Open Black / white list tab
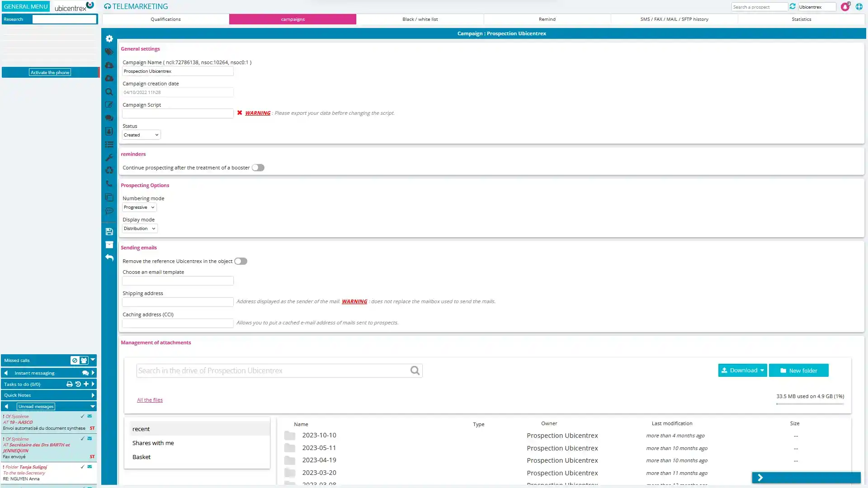868x488 pixels. coord(420,19)
